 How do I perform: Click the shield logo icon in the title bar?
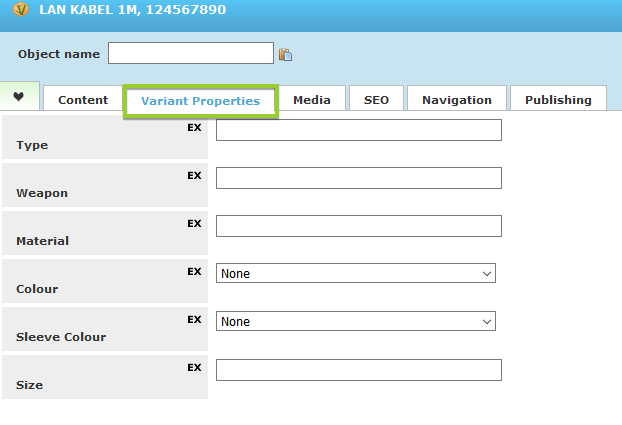click(21, 9)
